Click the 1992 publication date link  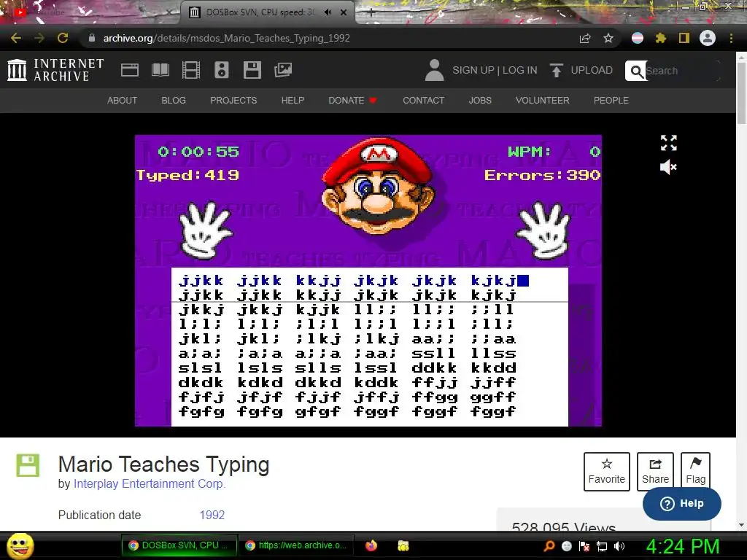point(212,516)
